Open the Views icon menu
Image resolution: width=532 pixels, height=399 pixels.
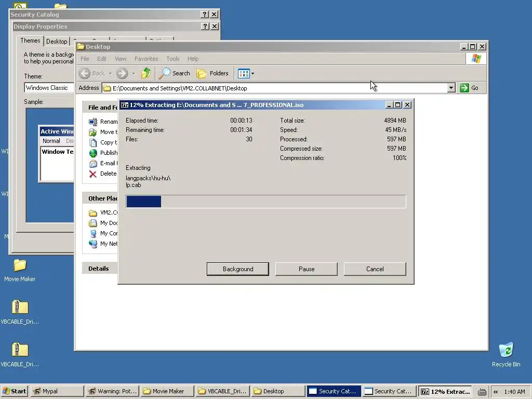[246, 73]
